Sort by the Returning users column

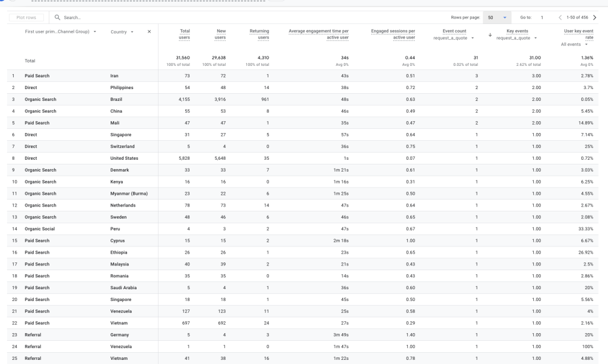[x=259, y=34]
